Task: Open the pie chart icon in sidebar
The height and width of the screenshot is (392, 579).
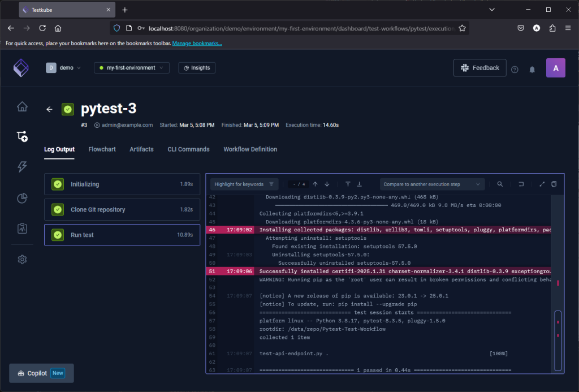Action: point(22,198)
